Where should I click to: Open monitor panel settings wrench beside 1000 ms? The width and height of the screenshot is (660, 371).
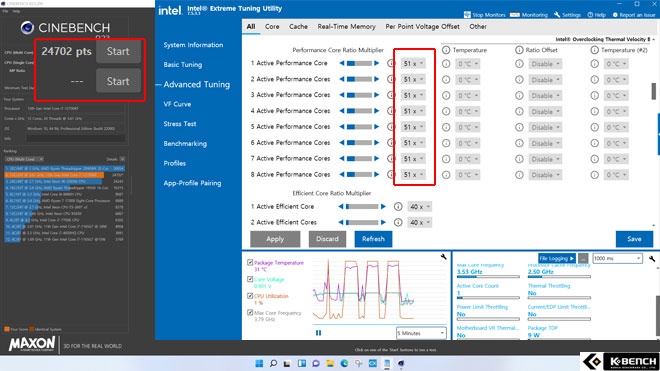[652, 259]
